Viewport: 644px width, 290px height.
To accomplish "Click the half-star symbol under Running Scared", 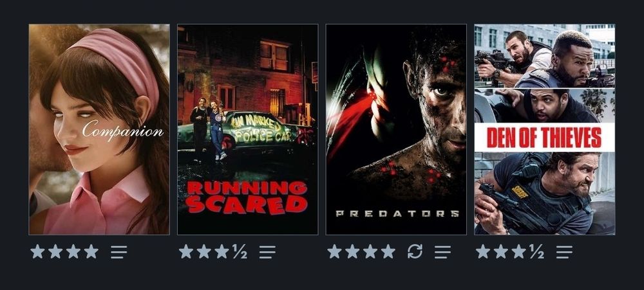I will [x=240, y=251].
